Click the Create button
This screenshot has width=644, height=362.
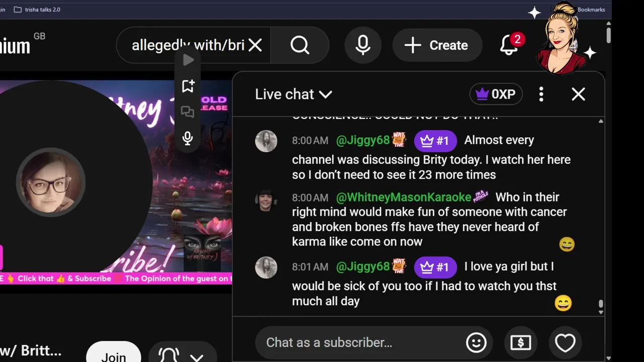[437, 45]
